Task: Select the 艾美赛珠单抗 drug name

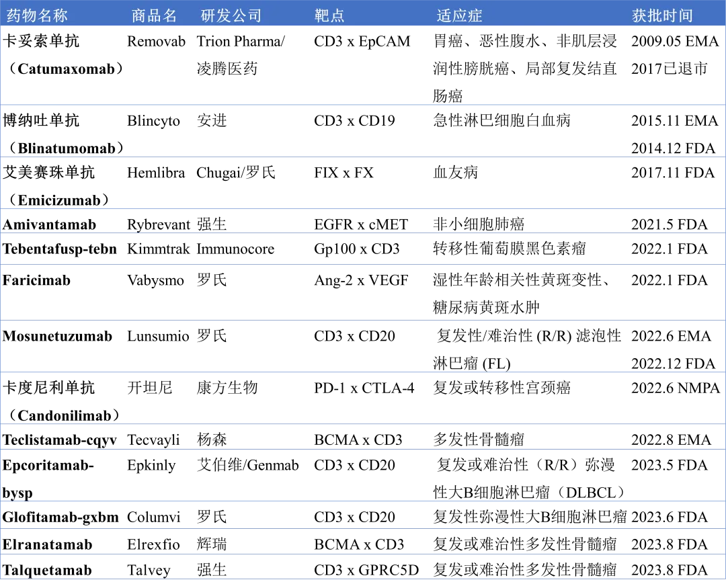Action: [48, 172]
